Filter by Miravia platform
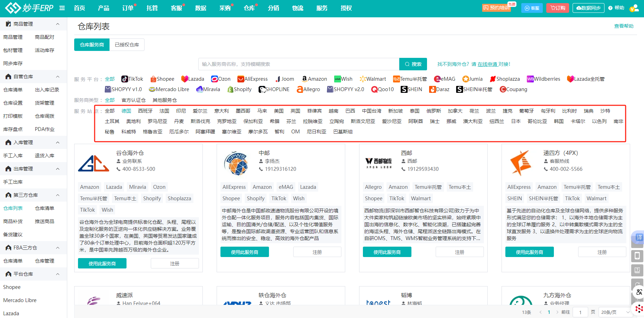Screen dimensions: 644x318 pos(208,89)
